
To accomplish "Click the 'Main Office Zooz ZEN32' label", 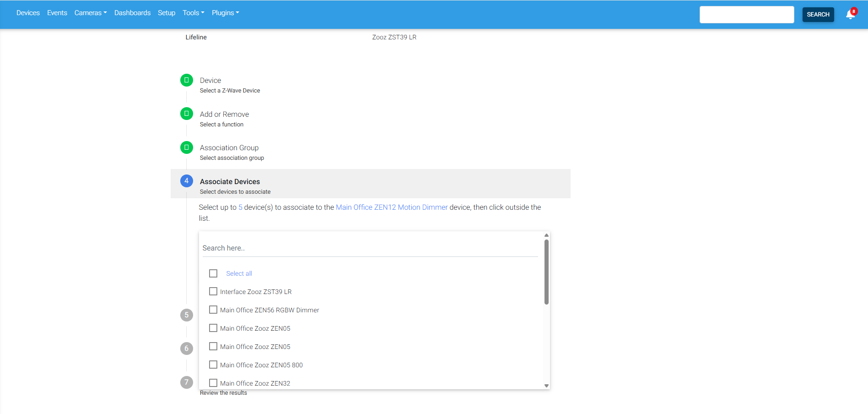I will 255,383.
